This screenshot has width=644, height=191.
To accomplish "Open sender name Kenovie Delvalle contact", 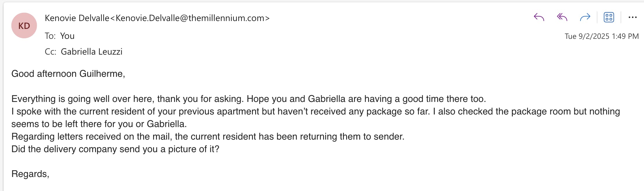I will [x=77, y=18].
